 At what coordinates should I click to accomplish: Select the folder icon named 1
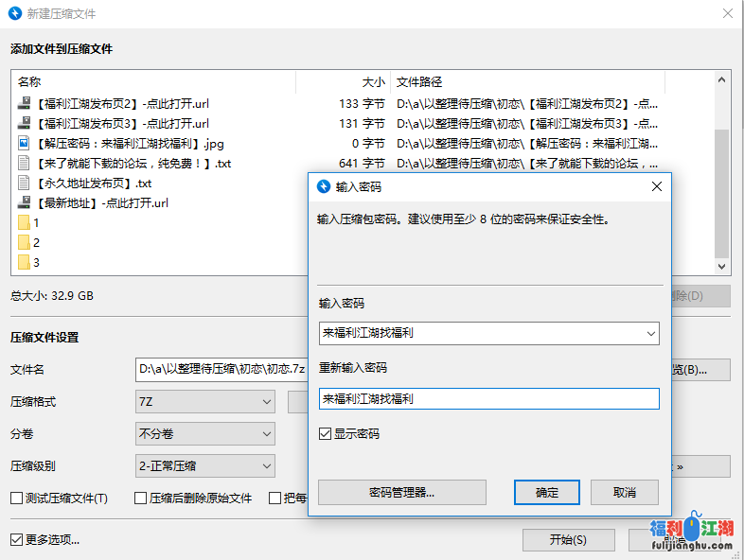(x=25, y=223)
